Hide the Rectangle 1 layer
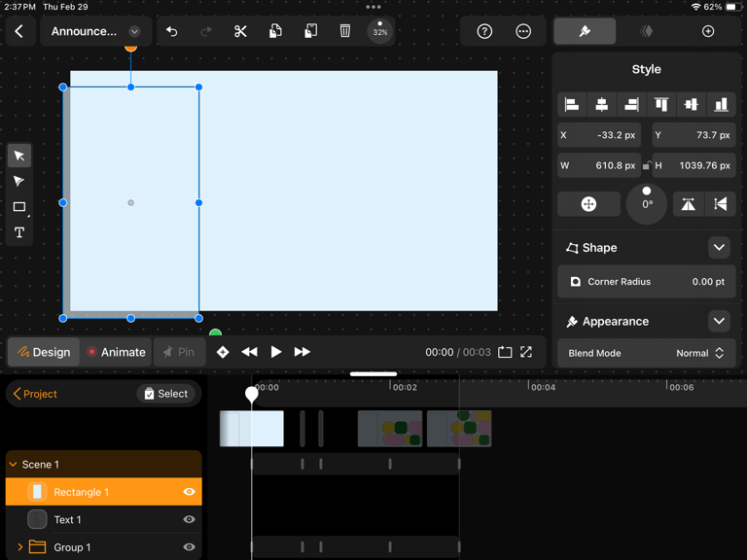Image resolution: width=747 pixels, height=560 pixels. coord(189,492)
